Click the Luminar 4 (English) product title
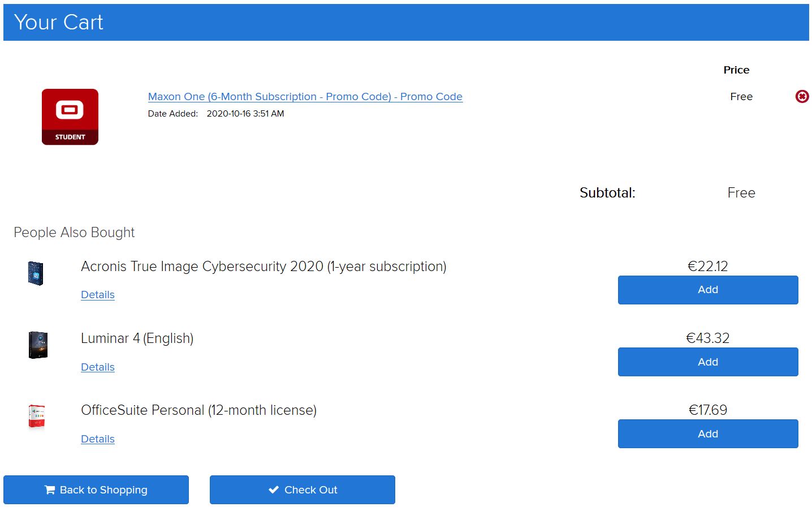 point(137,338)
